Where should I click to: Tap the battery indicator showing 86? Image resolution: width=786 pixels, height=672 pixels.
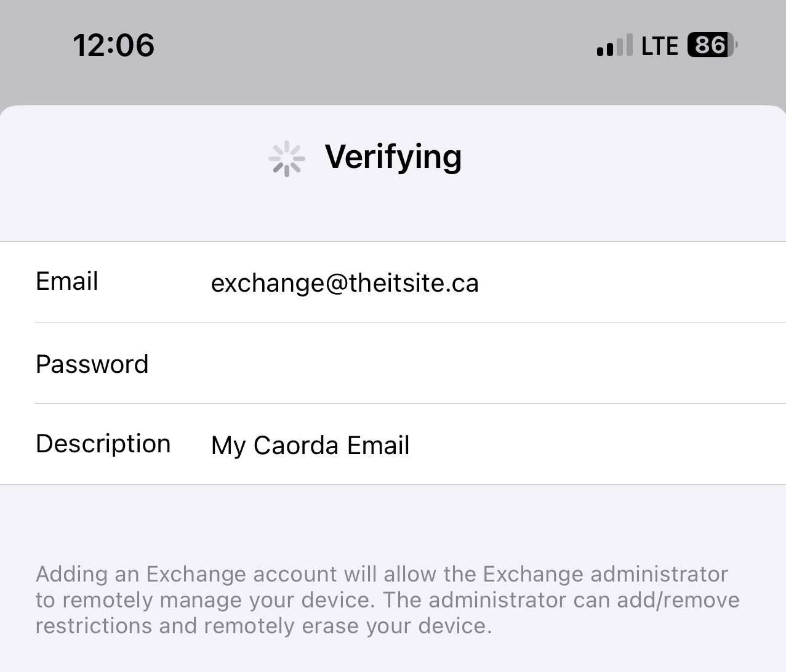click(x=712, y=45)
